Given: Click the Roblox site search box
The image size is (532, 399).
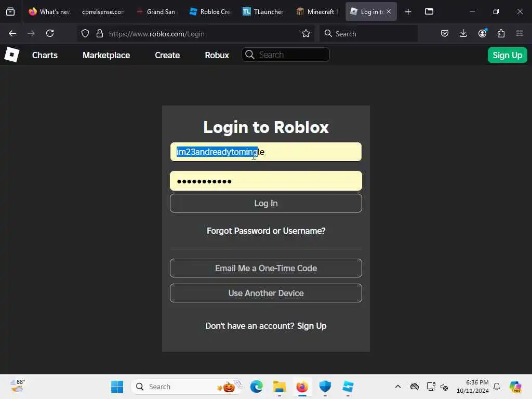Looking at the screenshot, I should point(285,55).
